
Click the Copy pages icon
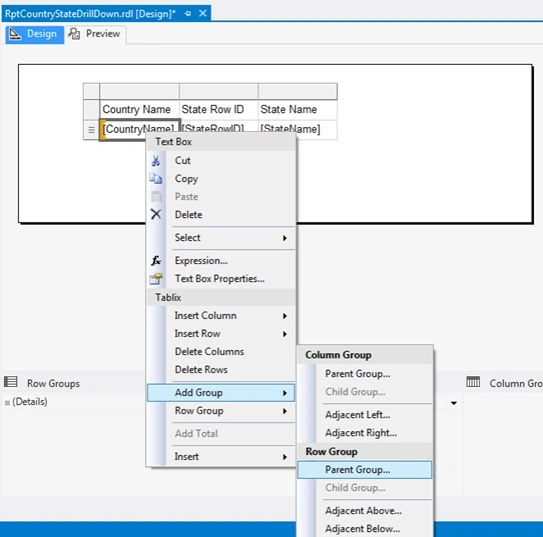(x=156, y=179)
